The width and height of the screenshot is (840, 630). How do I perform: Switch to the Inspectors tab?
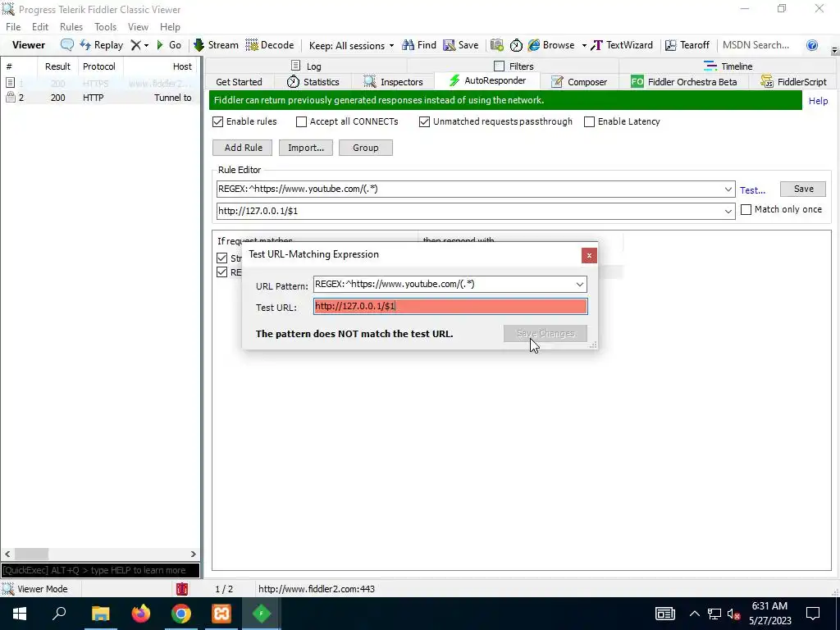click(x=393, y=81)
